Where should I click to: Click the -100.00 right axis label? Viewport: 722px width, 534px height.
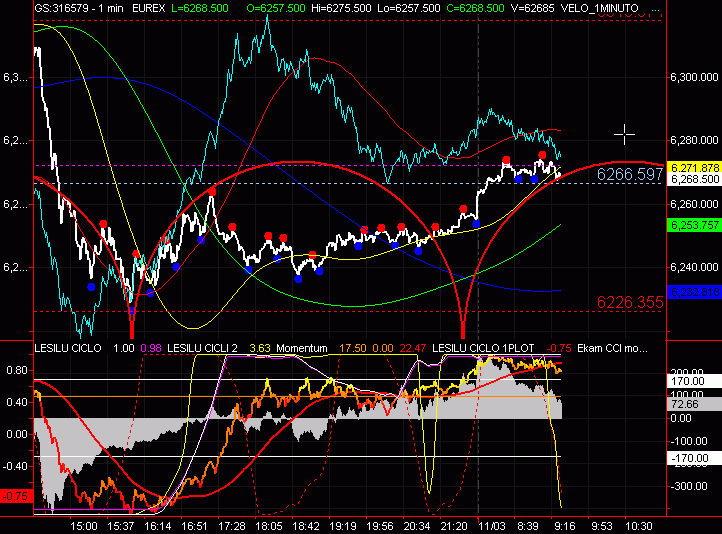[689, 441]
